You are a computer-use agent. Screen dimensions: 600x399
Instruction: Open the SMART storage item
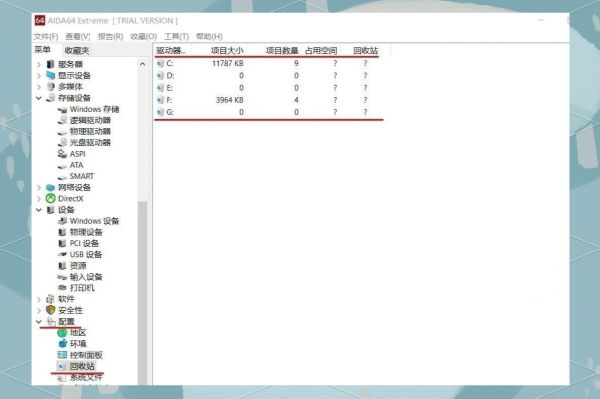point(82,176)
